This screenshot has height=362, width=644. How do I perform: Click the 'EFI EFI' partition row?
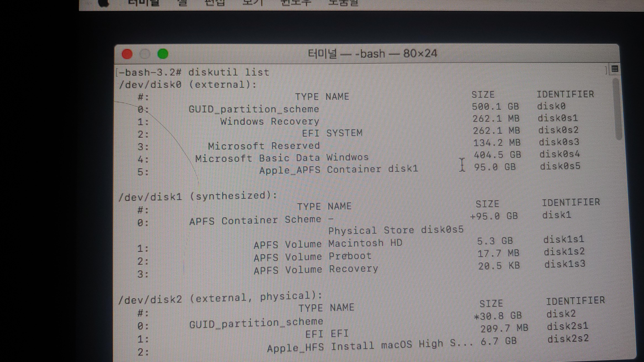[x=327, y=334]
